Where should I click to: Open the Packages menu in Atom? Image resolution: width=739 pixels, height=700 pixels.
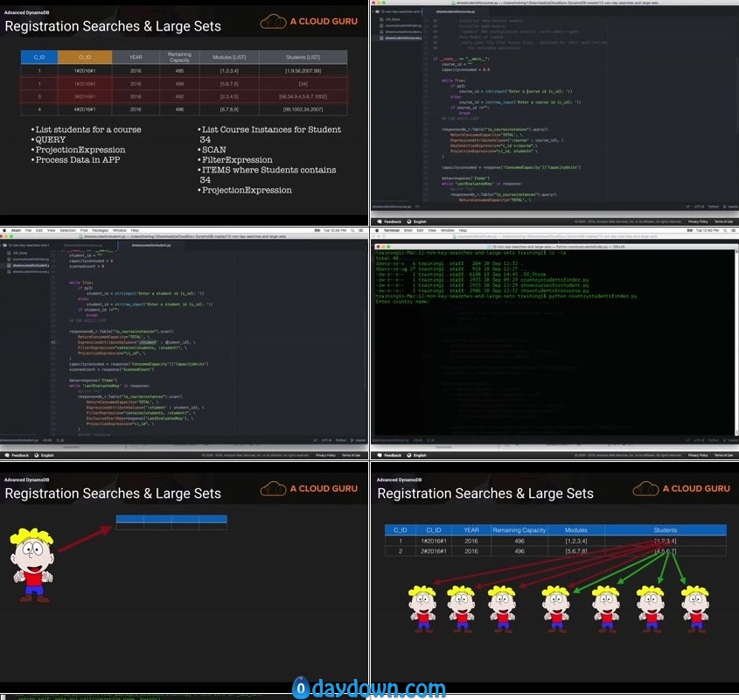(x=100, y=230)
